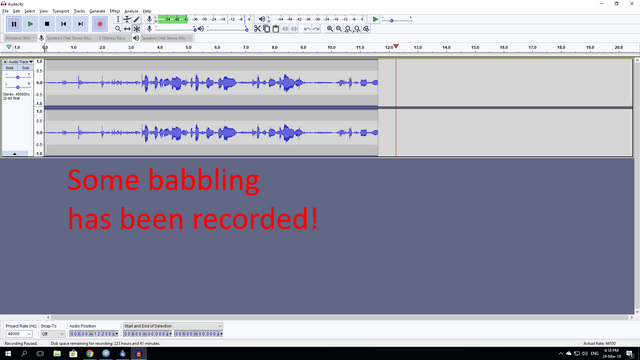Open the Generate menu
The image size is (640, 360).
[x=97, y=11]
